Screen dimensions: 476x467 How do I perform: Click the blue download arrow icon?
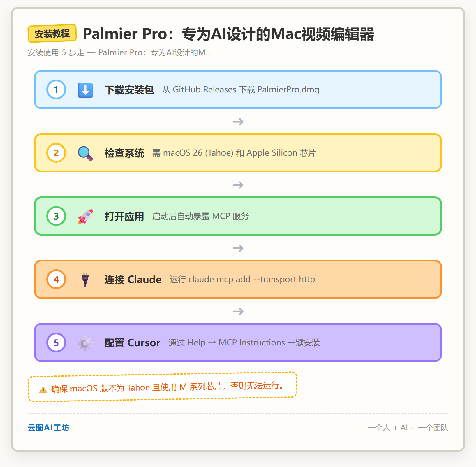tap(85, 90)
